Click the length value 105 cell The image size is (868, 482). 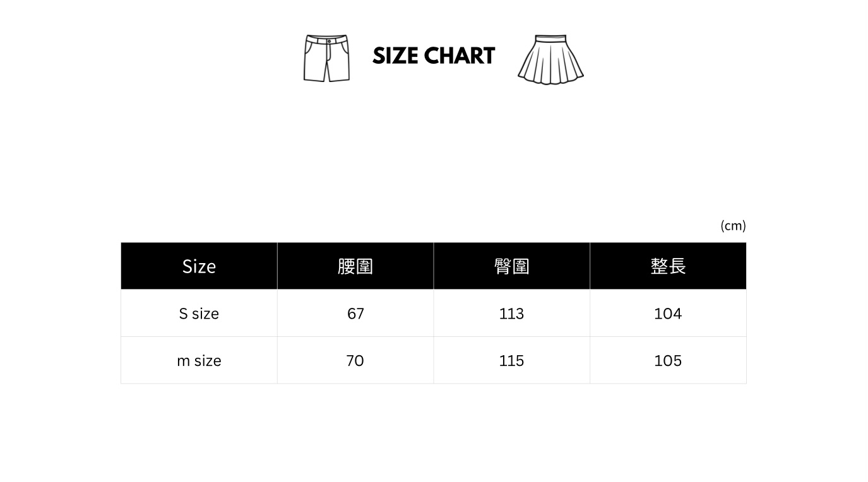668,361
